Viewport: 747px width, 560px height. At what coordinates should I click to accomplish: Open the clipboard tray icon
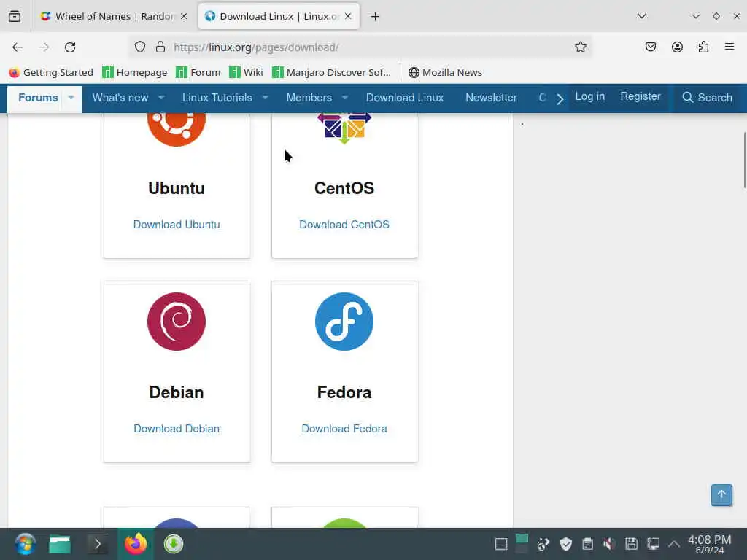click(587, 544)
